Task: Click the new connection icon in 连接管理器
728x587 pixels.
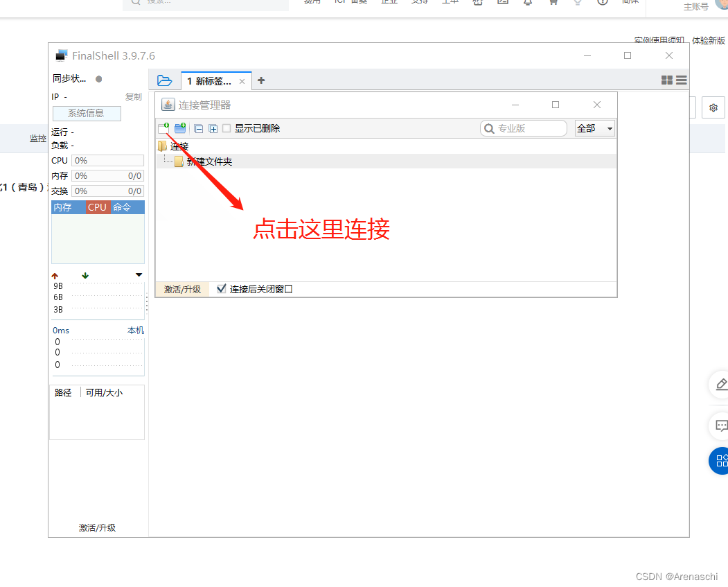Action: (x=164, y=128)
